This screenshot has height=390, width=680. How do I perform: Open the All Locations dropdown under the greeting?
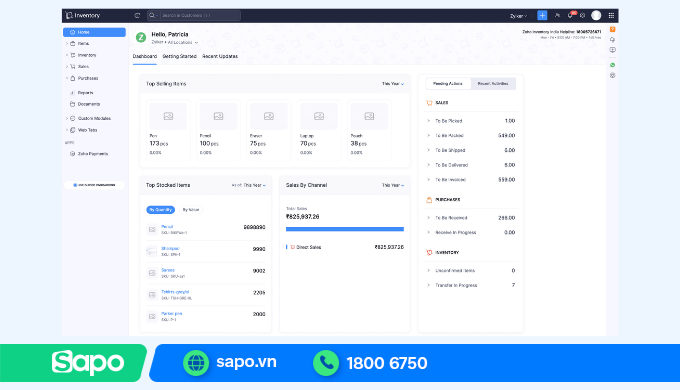(x=183, y=43)
